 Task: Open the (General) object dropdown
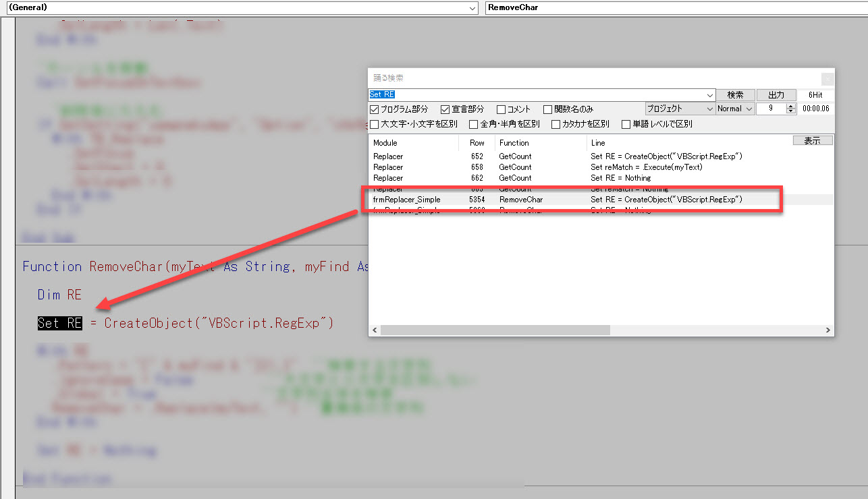tap(472, 8)
